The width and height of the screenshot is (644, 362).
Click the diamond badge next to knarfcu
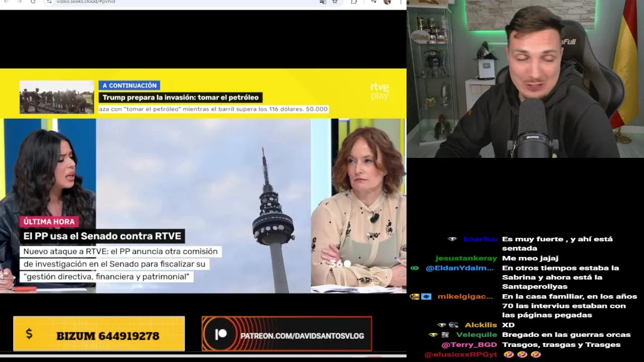452,239
